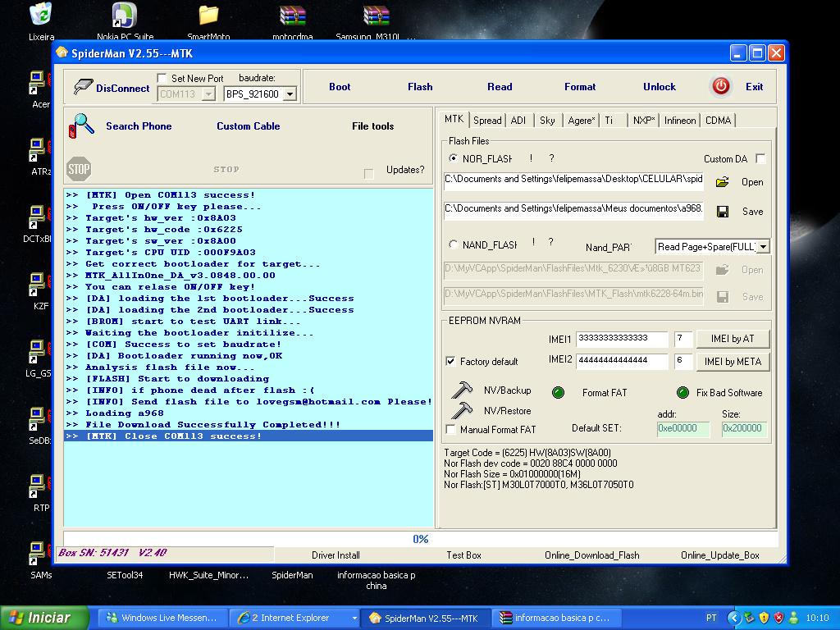Click Online_Download_Flash in status bar

click(x=592, y=555)
